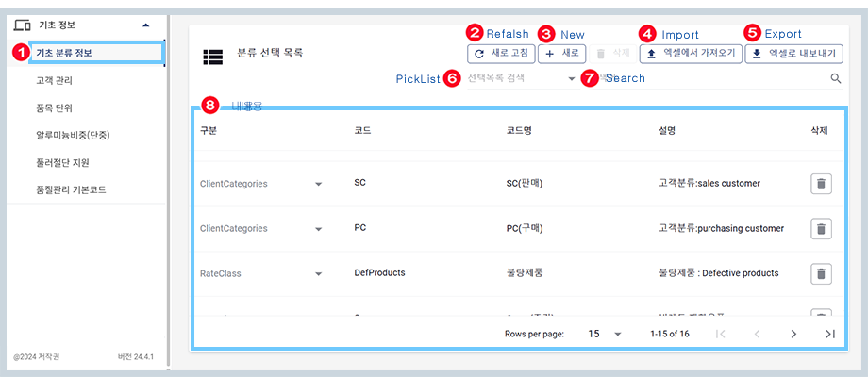Click the previous page arrow

point(757,334)
